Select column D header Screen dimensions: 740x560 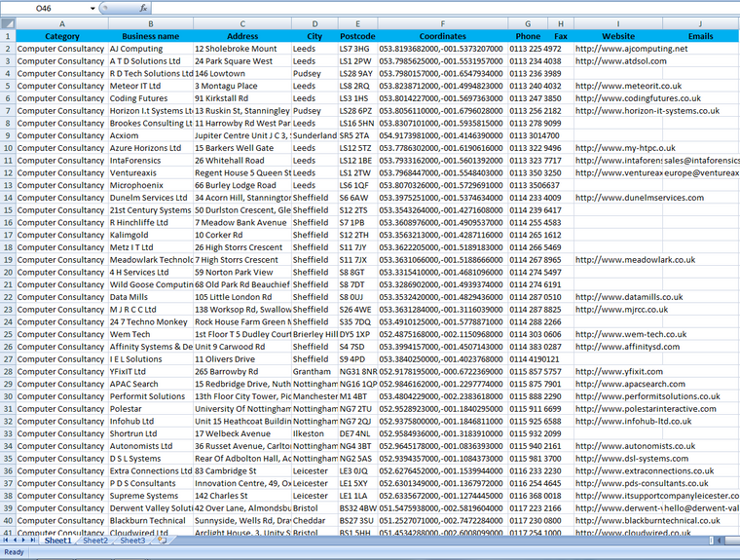pos(314,23)
